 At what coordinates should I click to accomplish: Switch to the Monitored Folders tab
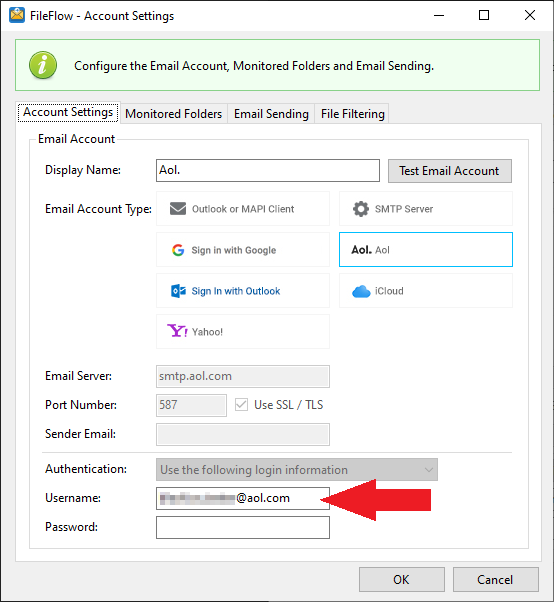174,114
